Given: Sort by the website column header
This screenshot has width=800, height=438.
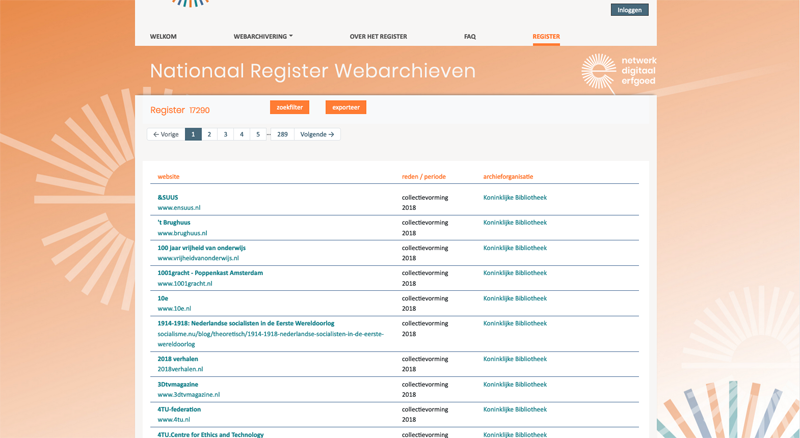Looking at the screenshot, I should [x=168, y=177].
